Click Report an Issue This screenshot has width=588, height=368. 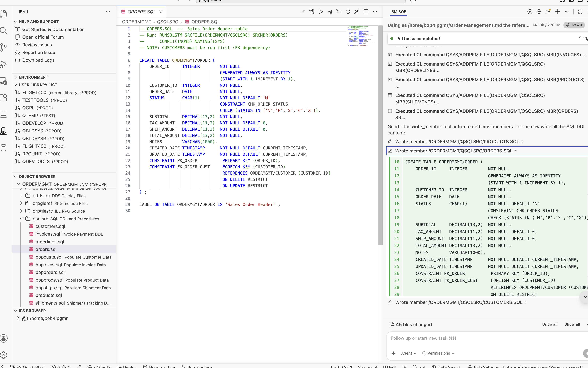pos(39,52)
